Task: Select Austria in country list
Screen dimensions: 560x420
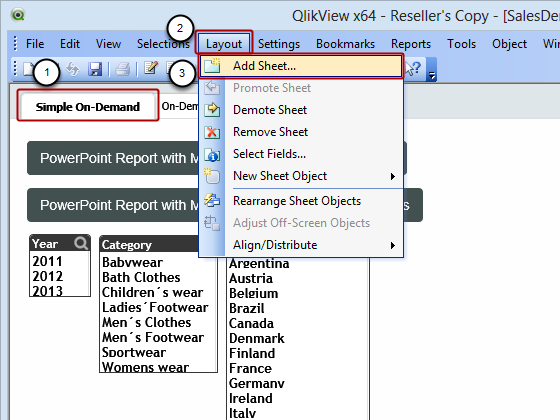Action: click(x=297, y=278)
